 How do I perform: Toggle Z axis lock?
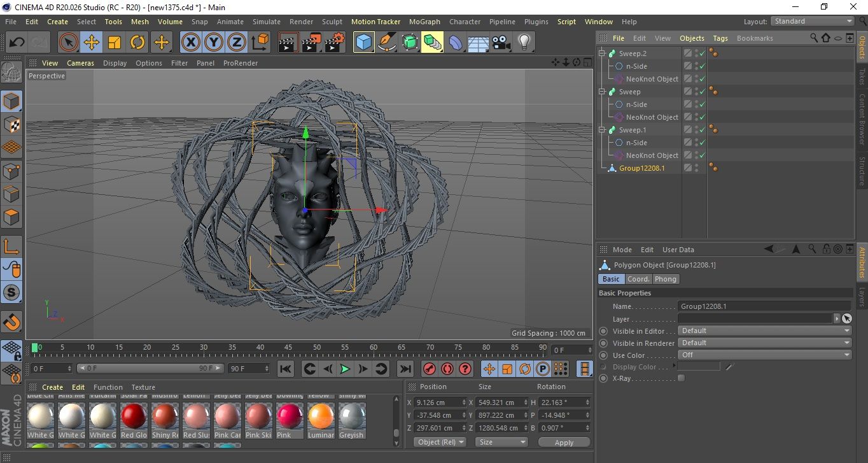236,43
